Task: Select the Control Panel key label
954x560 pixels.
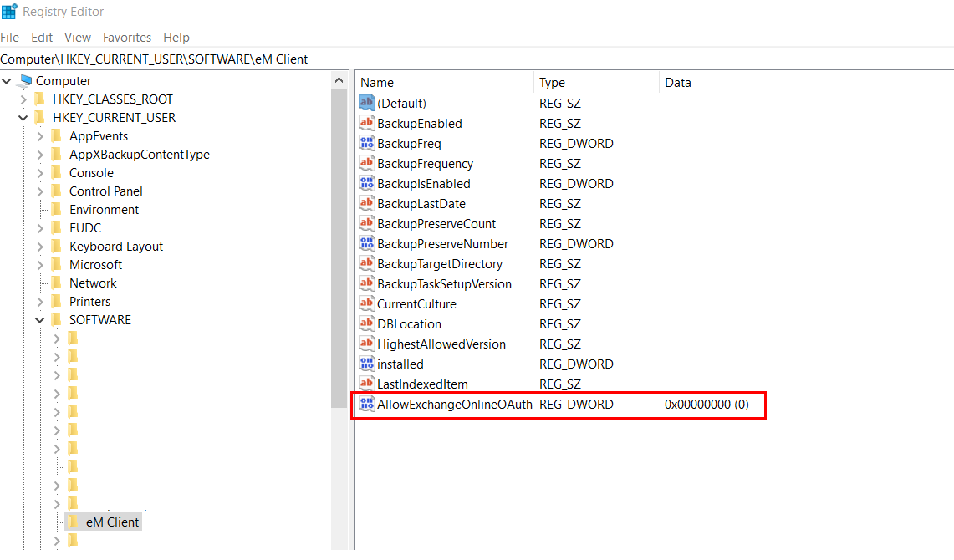Action: 106,191
